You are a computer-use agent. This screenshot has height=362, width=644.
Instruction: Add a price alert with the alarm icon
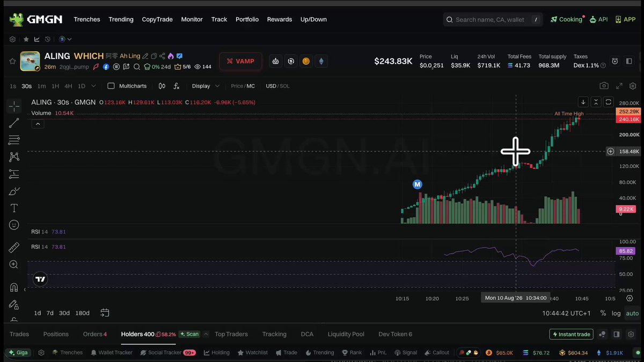point(615,61)
